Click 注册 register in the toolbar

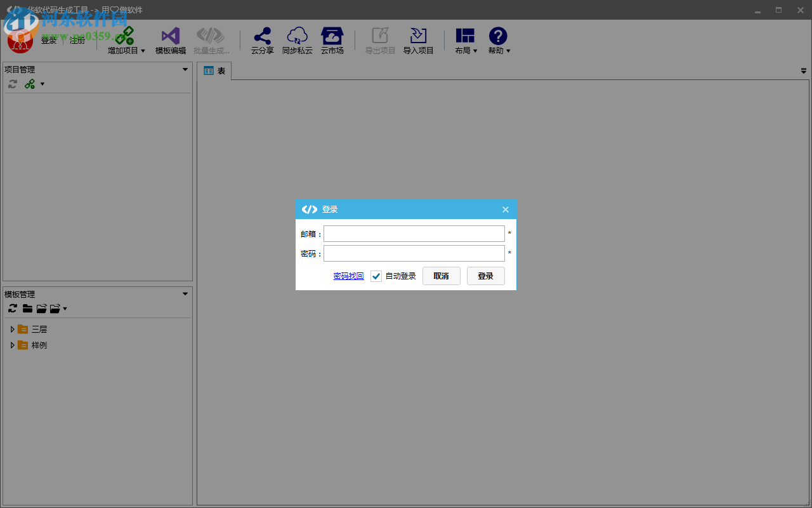tap(77, 41)
